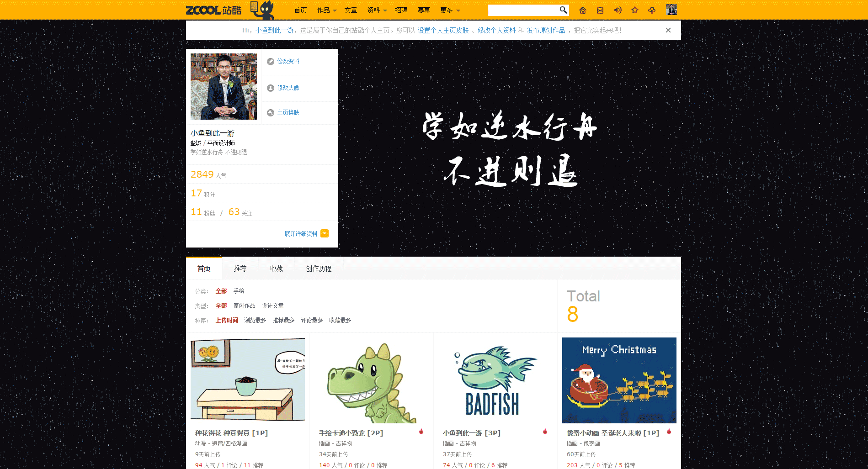Select 手绘 category filter
Viewport: 868px width, 469px height.
pos(239,291)
